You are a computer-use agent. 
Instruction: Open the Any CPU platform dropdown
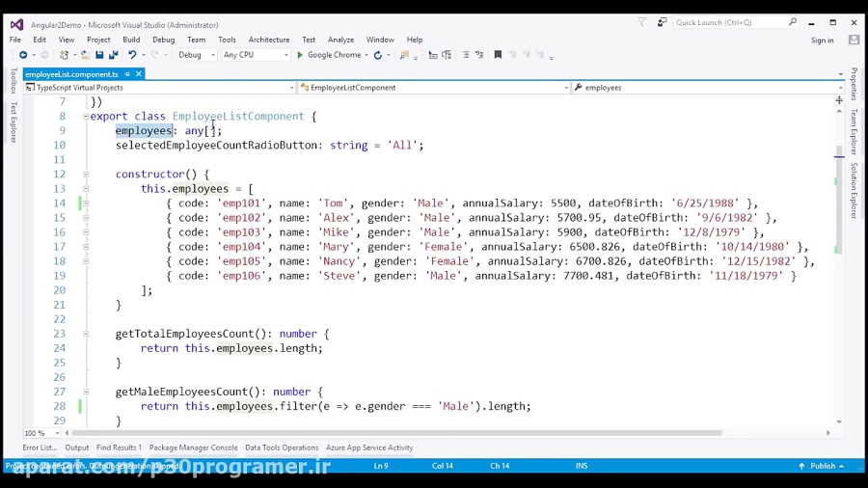click(x=256, y=55)
